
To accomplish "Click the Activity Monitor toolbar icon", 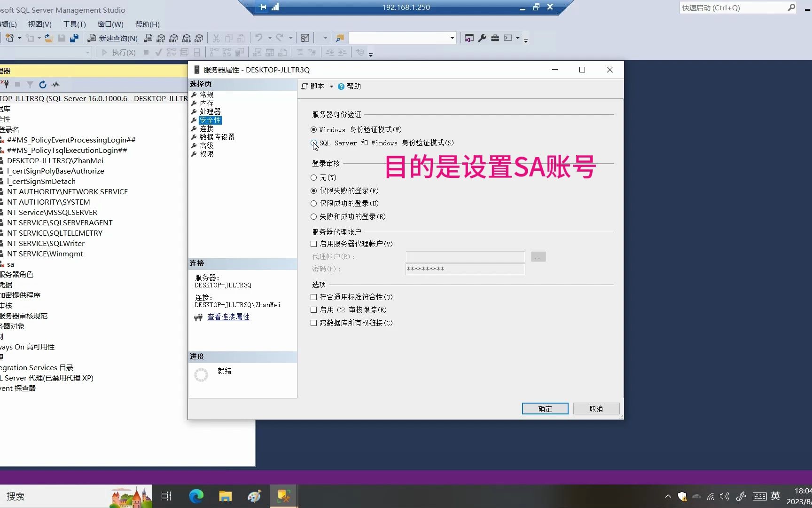I will 305,38.
